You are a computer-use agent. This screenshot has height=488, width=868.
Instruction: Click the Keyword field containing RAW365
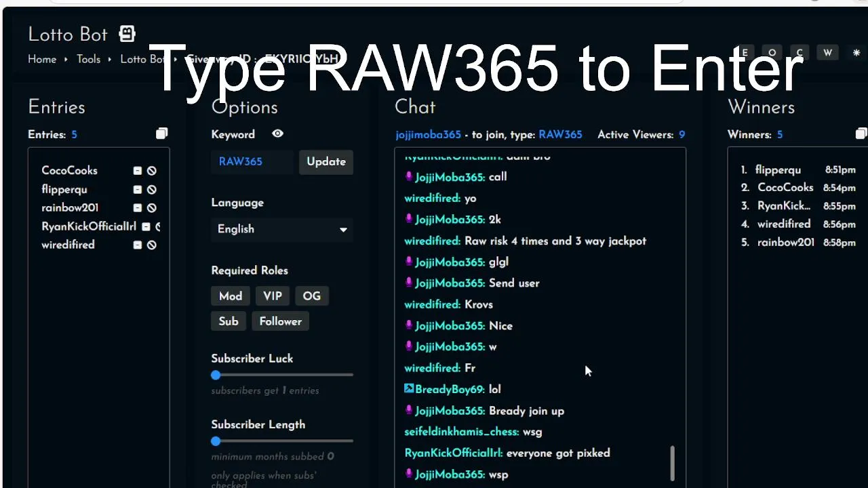tap(252, 162)
